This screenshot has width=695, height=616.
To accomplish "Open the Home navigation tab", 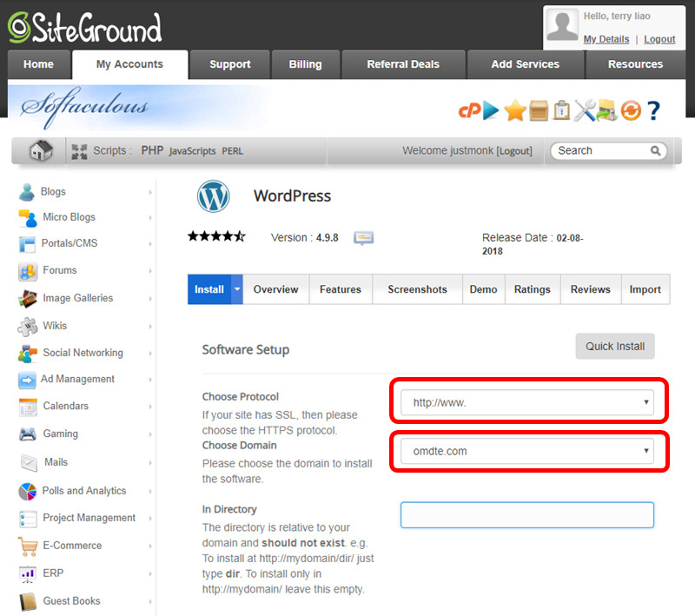I will point(38,64).
